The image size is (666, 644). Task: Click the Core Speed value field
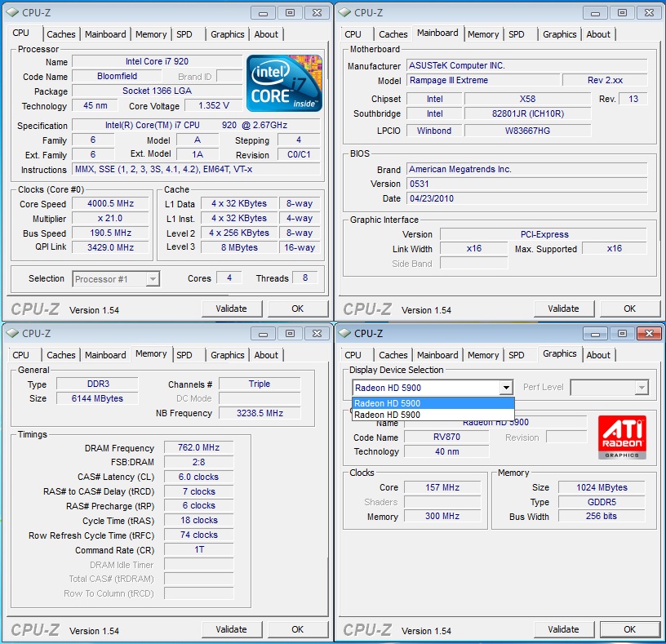[110, 204]
